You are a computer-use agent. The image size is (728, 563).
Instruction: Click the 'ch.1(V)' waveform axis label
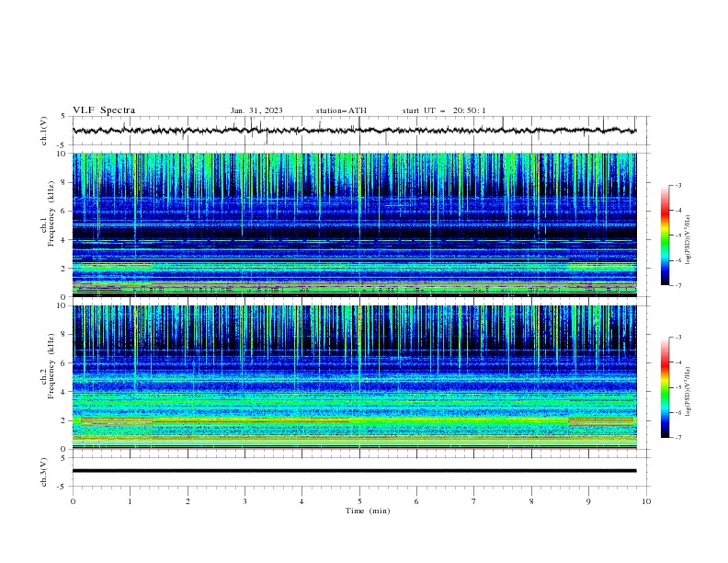click(44, 131)
